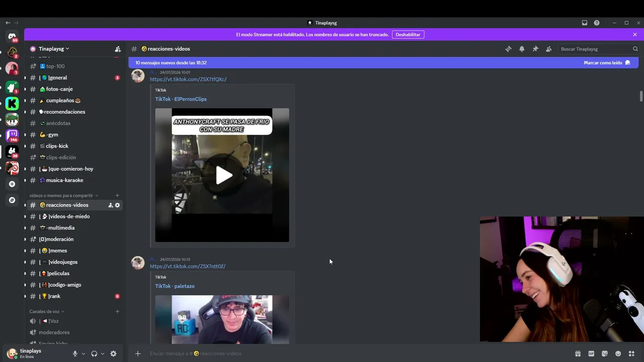644x362 pixels.
Task: Open Discord direct messages home icon
Action: pos(12,36)
